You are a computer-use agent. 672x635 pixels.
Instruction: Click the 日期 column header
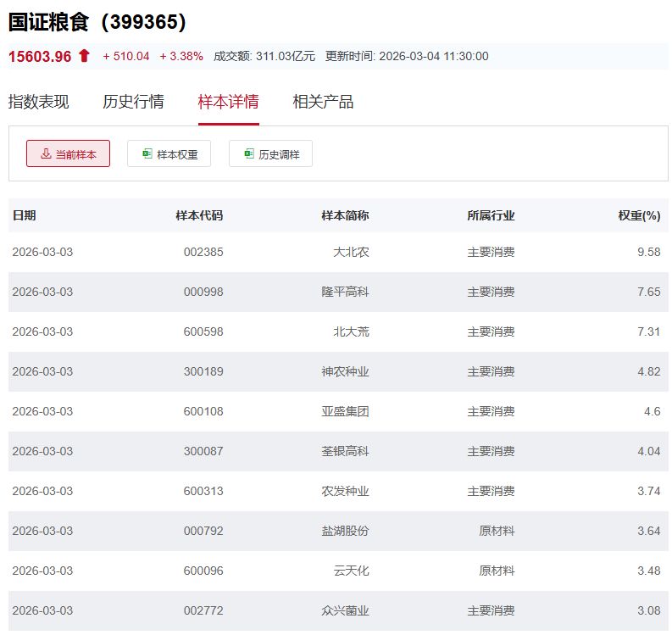[25, 215]
